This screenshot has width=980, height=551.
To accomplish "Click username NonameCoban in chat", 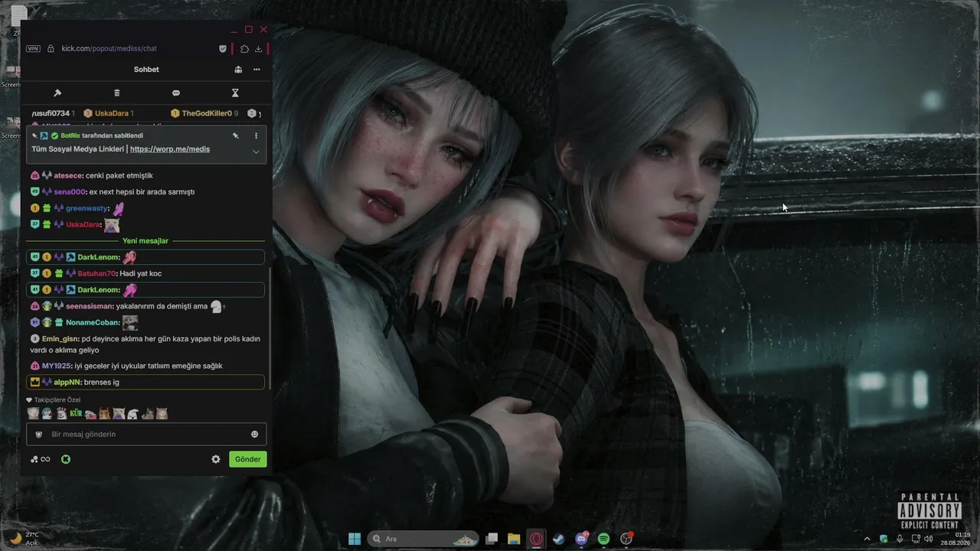I will (x=93, y=322).
